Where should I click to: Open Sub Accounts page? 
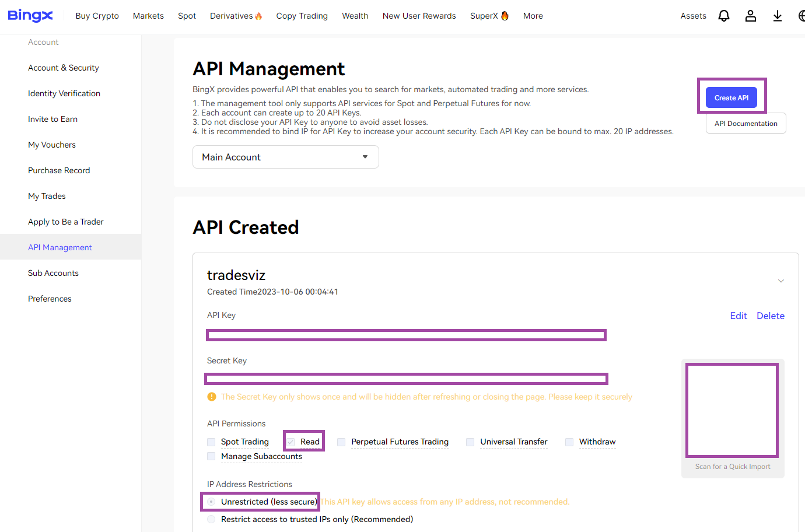coord(53,273)
